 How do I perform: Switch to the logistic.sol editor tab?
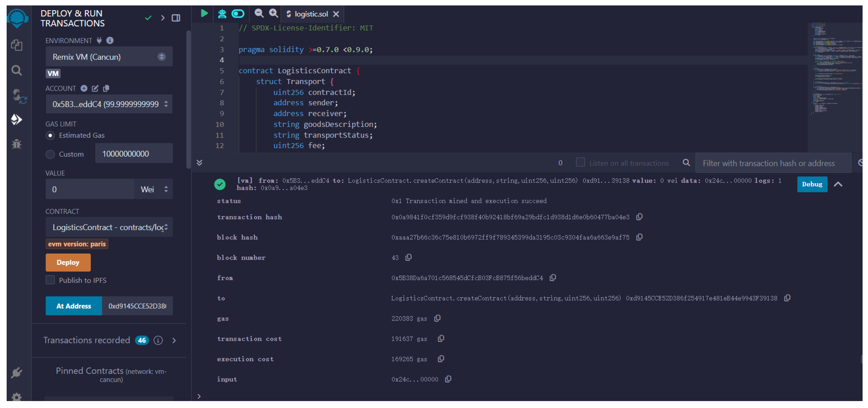click(311, 14)
